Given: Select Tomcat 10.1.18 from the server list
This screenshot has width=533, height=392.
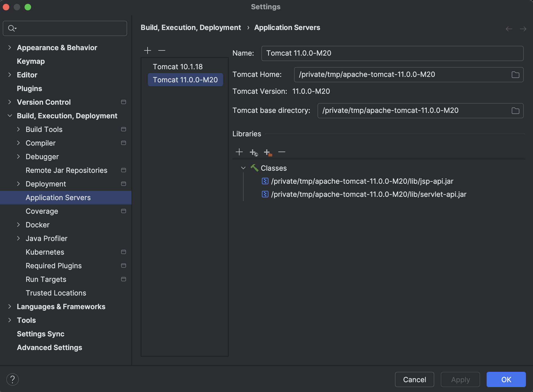Looking at the screenshot, I should [x=178, y=66].
